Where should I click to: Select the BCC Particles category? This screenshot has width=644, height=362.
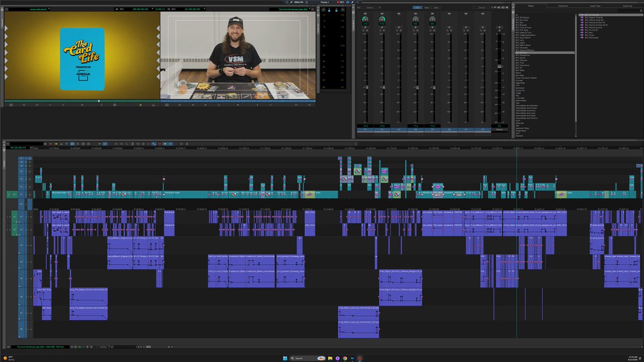coord(545,52)
